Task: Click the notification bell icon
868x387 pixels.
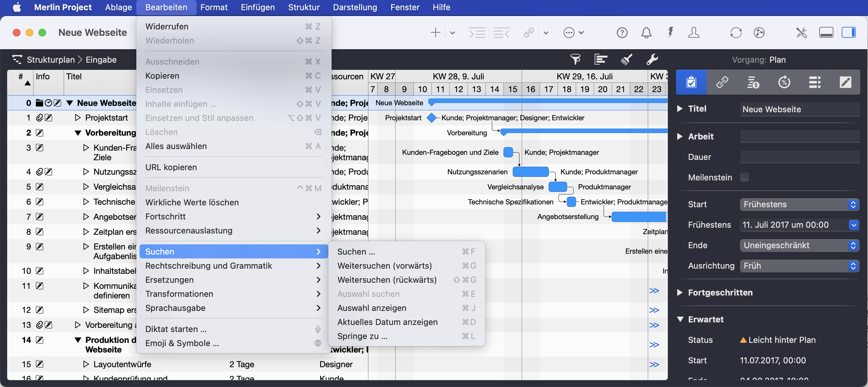Action: coord(646,33)
